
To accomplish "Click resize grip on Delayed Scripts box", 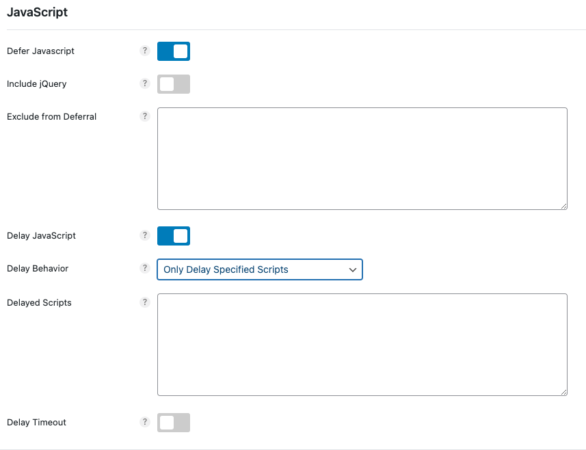I will click(564, 392).
